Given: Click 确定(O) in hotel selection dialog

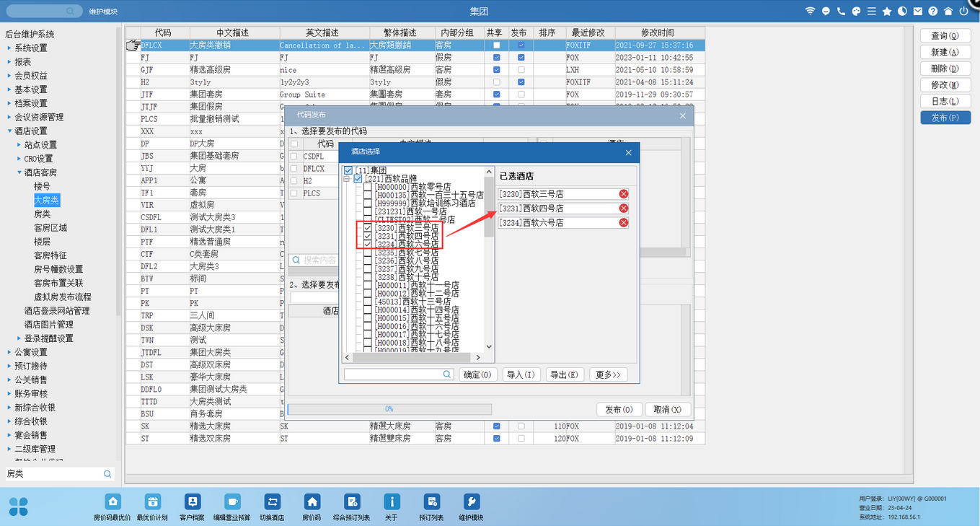Looking at the screenshot, I should (477, 374).
